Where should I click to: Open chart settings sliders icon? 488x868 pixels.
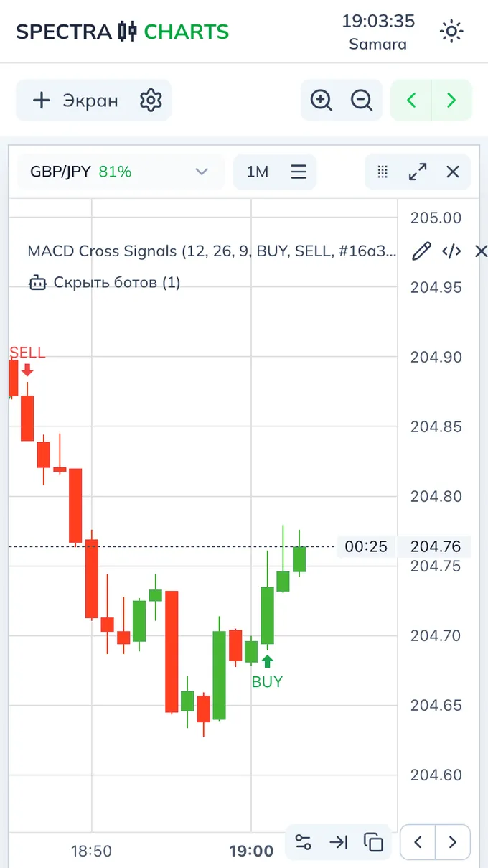(x=304, y=842)
